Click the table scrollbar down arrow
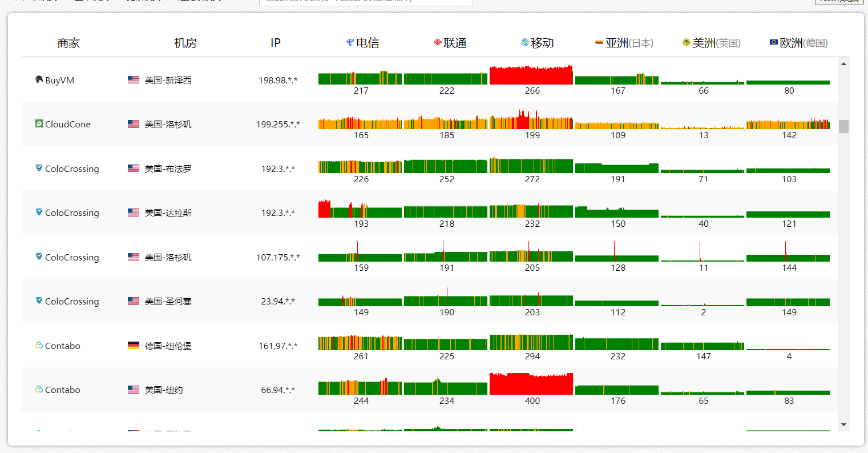Viewport: 868px width, 453px height. tap(843, 424)
